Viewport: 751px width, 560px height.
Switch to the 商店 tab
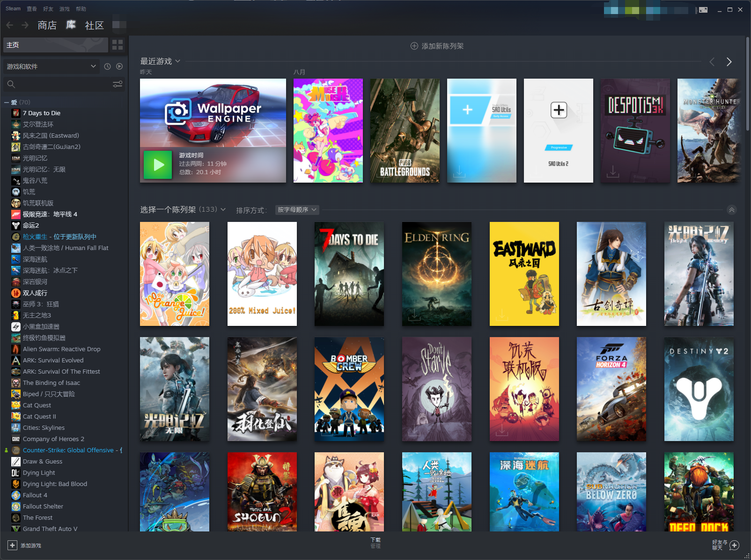pyautogui.click(x=47, y=25)
